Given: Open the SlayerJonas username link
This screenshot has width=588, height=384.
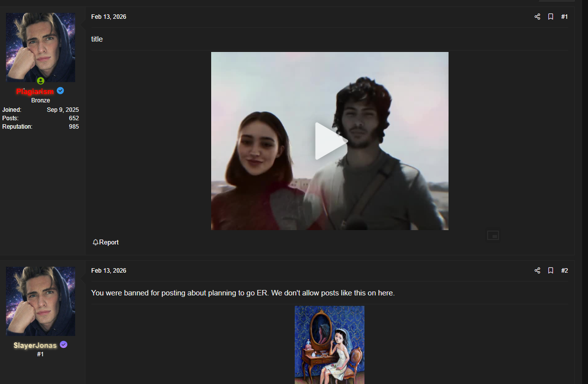Looking at the screenshot, I should tap(35, 345).
